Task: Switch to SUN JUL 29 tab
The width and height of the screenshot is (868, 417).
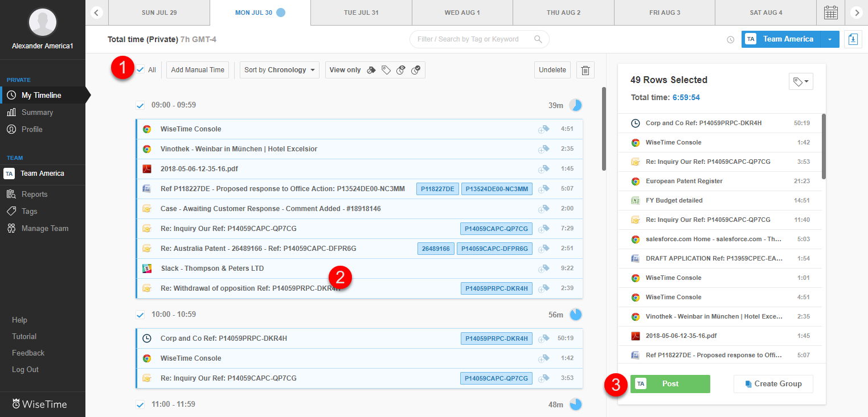Action: [159, 13]
